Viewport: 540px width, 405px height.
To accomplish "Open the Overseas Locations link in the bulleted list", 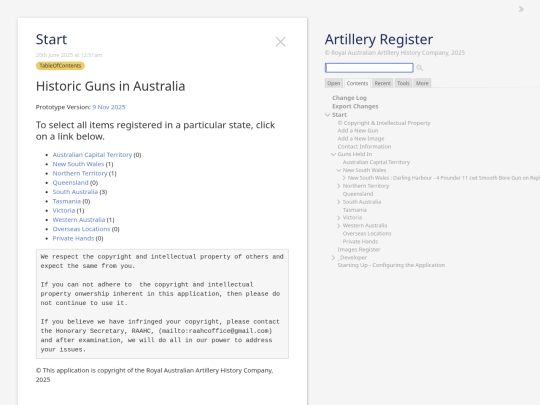I will (81, 229).
